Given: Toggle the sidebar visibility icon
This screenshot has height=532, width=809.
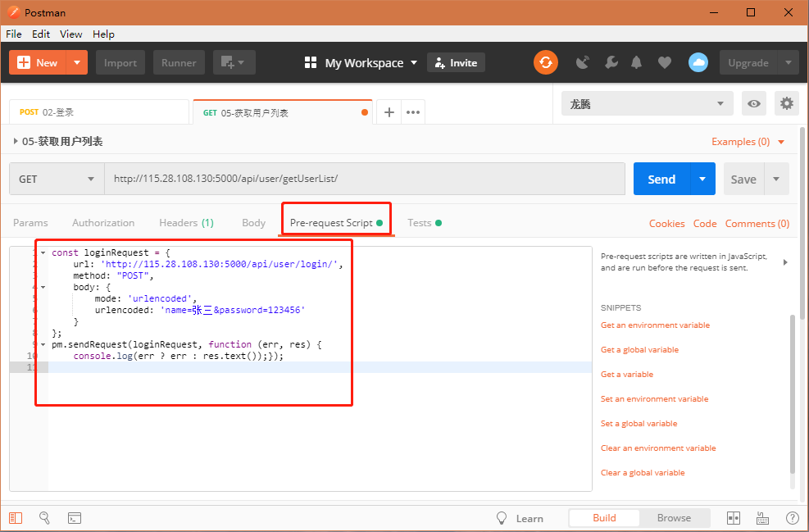Looking at the screenshot, I should pos(14,518).
